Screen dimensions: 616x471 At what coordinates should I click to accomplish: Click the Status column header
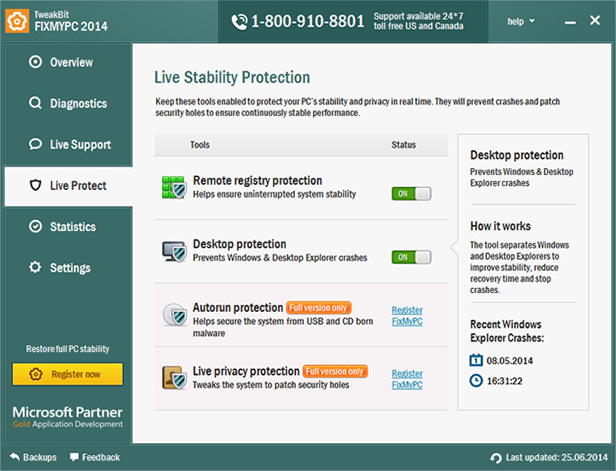coord(403,145)
